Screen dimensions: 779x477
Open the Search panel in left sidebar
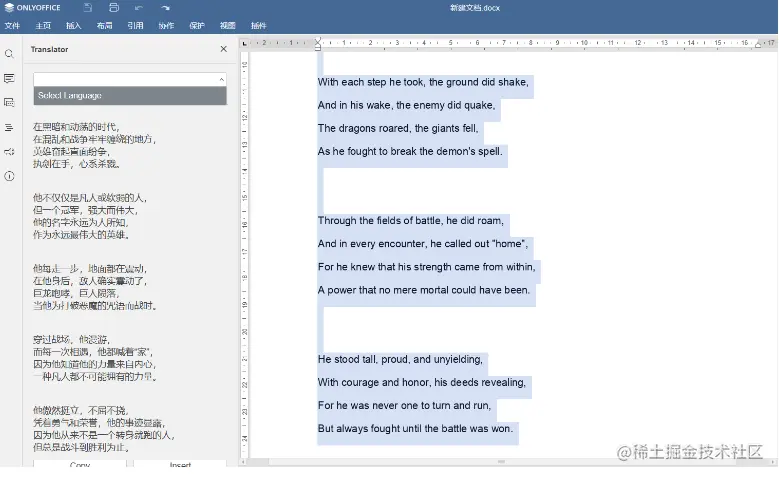(x=9, y=54)
